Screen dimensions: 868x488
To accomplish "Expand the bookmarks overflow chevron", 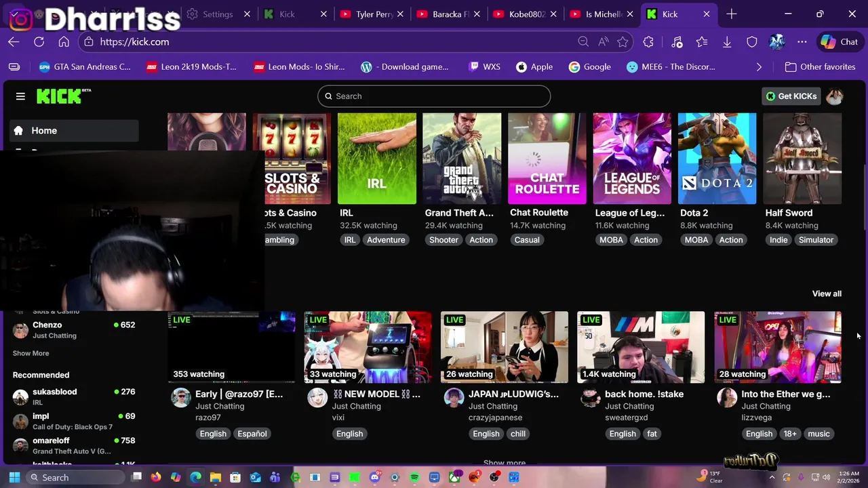I will [759, 67].
